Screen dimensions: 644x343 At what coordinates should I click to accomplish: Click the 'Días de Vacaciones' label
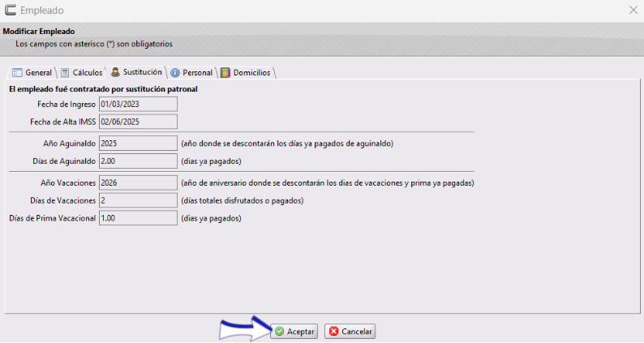point(62,200)
